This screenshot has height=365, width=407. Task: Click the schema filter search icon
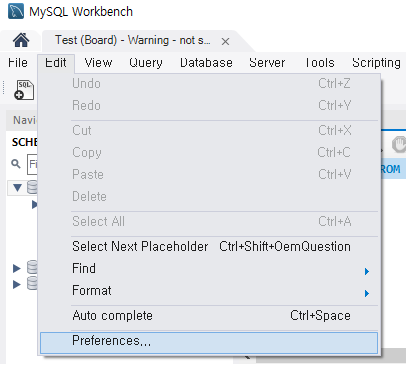[x=16, y=164]
